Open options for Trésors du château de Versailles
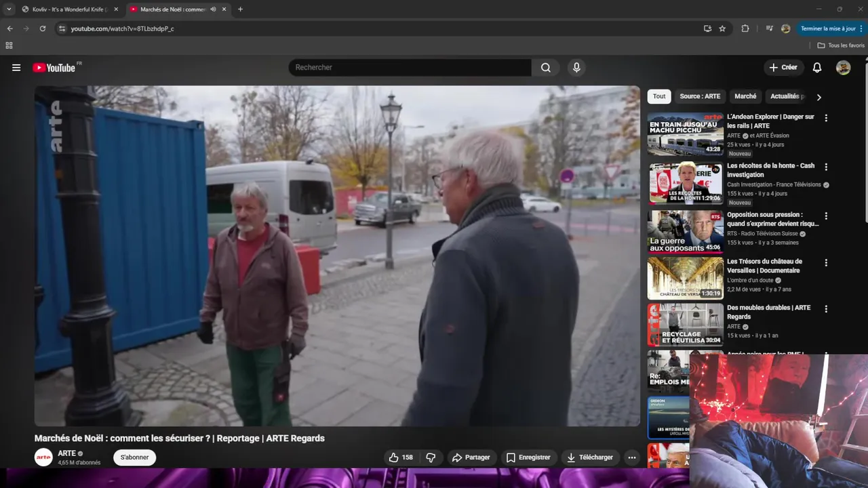The height and width of the screenshot is (488, 868). pos(826,262)
